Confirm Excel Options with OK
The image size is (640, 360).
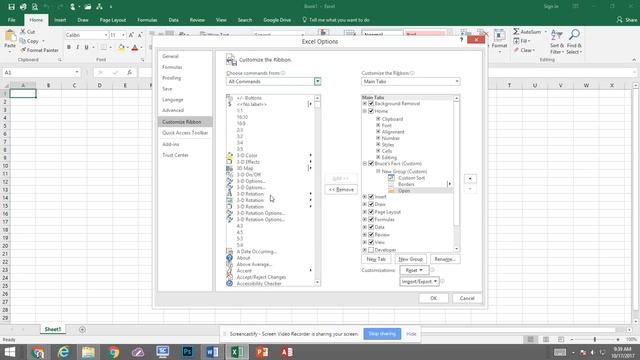click(433, 298)
